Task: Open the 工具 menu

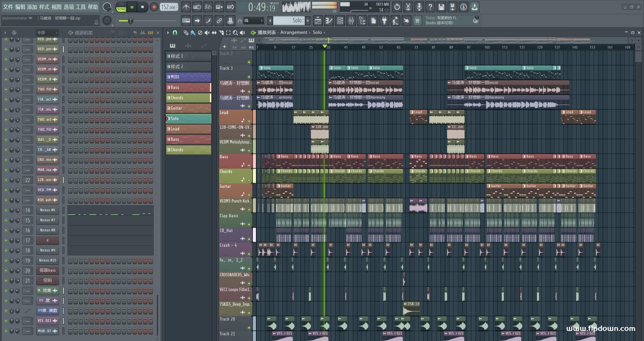Action: pyautogui.click(x=80, y=7)
